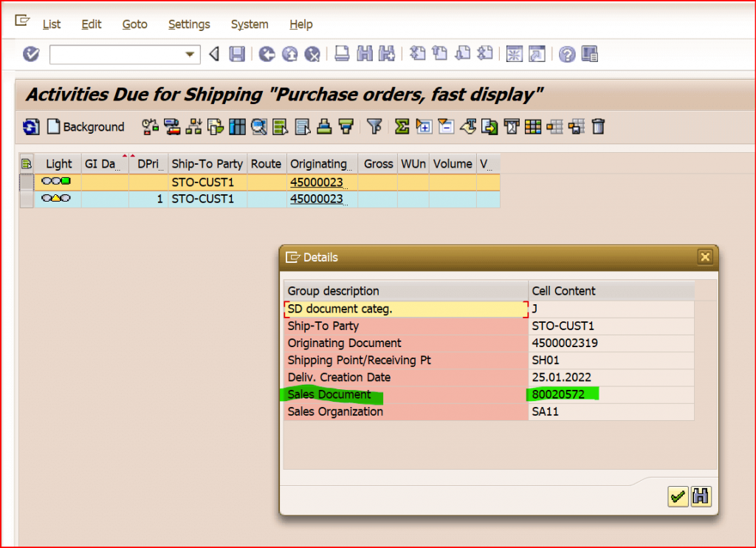
Task: Click the binoculars Find button in Details dialog
Action: point(701,496)
